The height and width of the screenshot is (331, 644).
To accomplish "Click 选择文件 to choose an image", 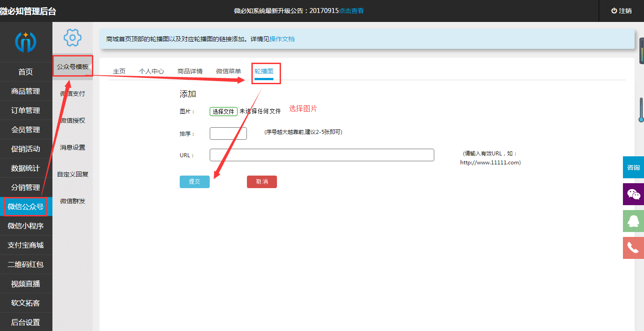I will [223, 111].
